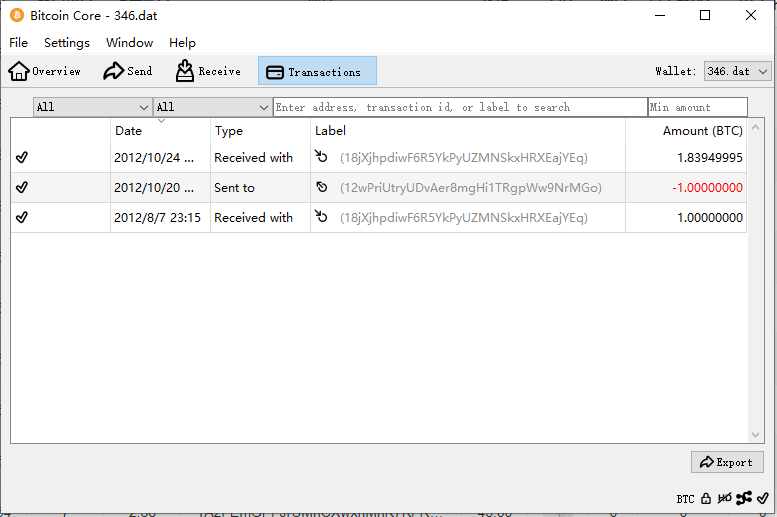Open the Receive tab
This screenshot has height=517, width=777.
click(208, 71)
